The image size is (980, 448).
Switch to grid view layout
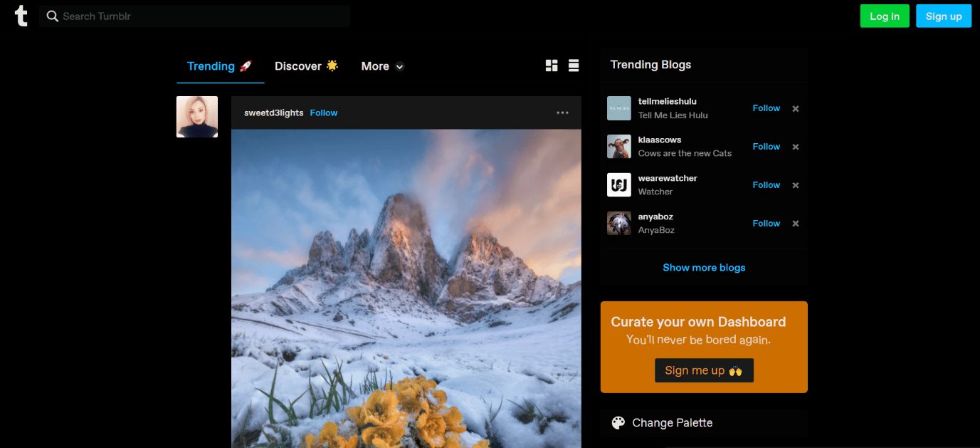click(x=552, y=66)
